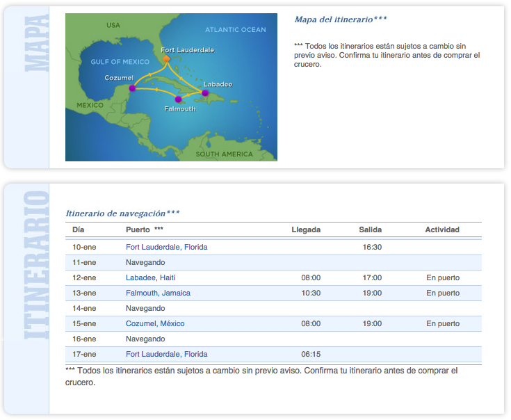Click the 19:00 departure time for Cozumel
This screenshot has height=420, width=511.
(x=372, y=323)
